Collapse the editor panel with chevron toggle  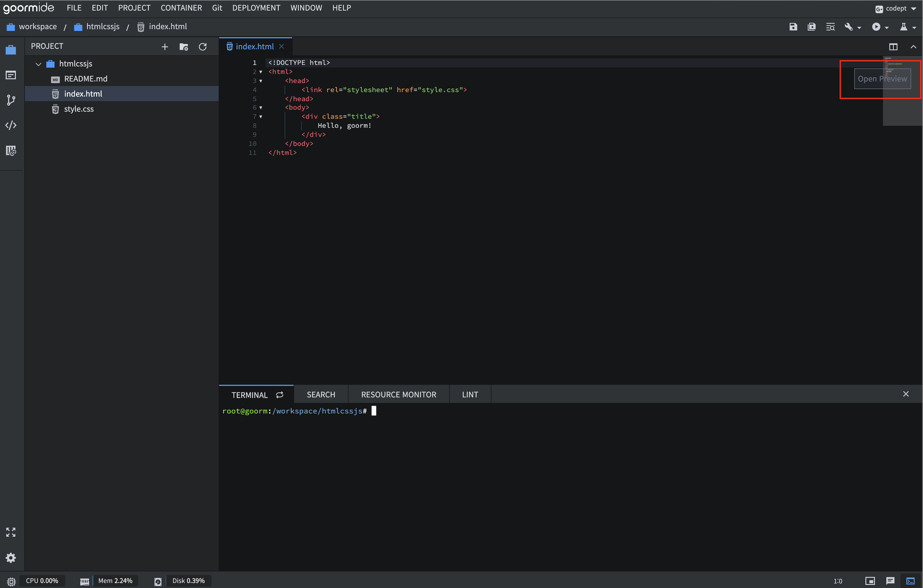point(914,46)
